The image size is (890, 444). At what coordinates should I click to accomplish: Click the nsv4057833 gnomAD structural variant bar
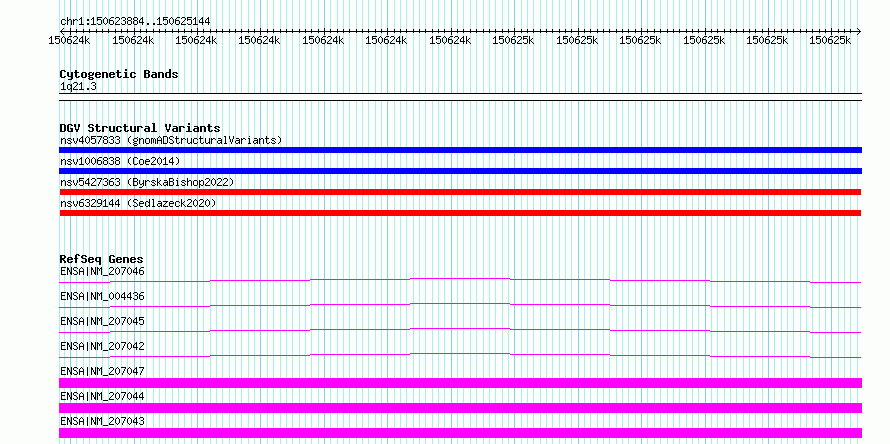(460, 150)
